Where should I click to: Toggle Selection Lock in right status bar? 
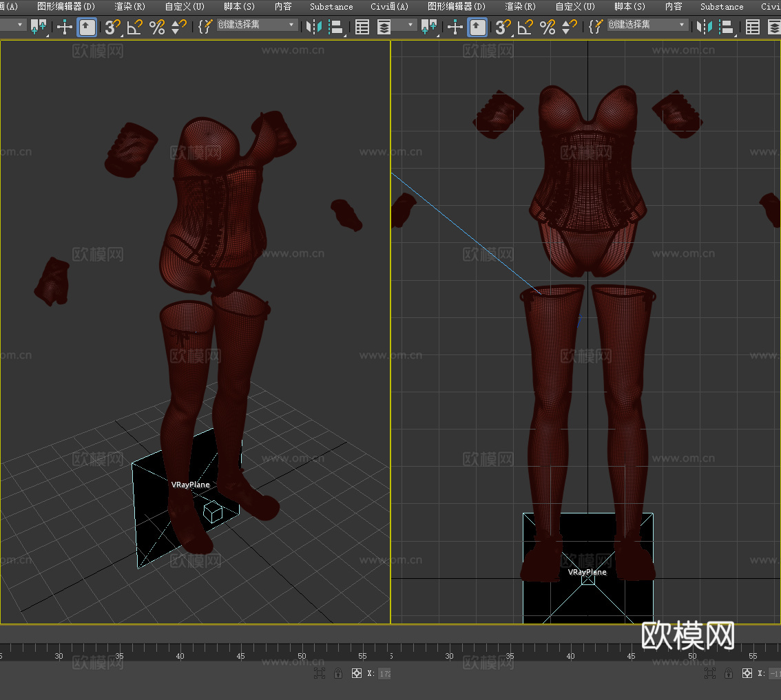pyautogui.click(x=729, y=674)
